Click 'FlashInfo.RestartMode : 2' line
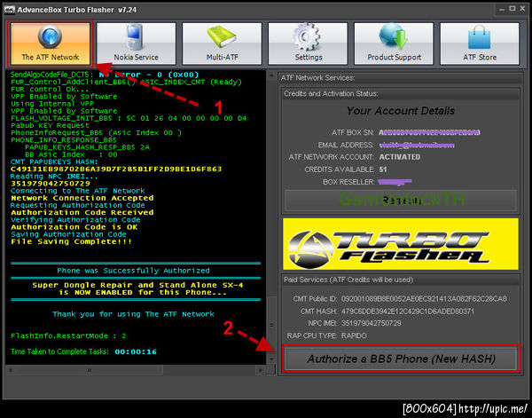 pyautogui.click(x=68, y=335)
